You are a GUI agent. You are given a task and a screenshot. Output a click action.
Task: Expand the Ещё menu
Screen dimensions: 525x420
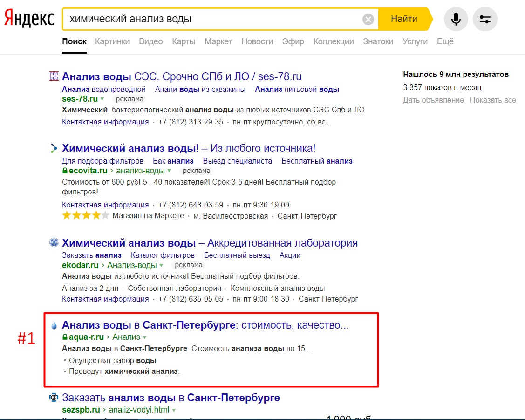(445, 41)
